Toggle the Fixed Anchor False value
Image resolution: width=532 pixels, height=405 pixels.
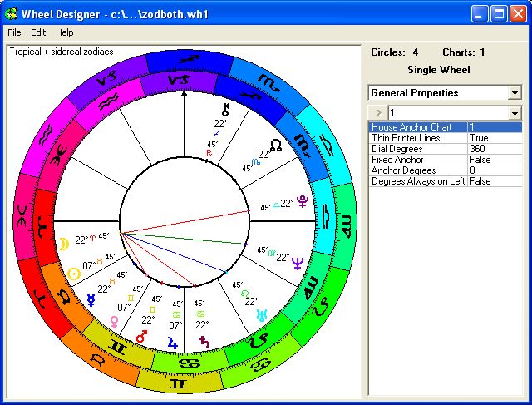pyautogui.click(x=494, y=160)
